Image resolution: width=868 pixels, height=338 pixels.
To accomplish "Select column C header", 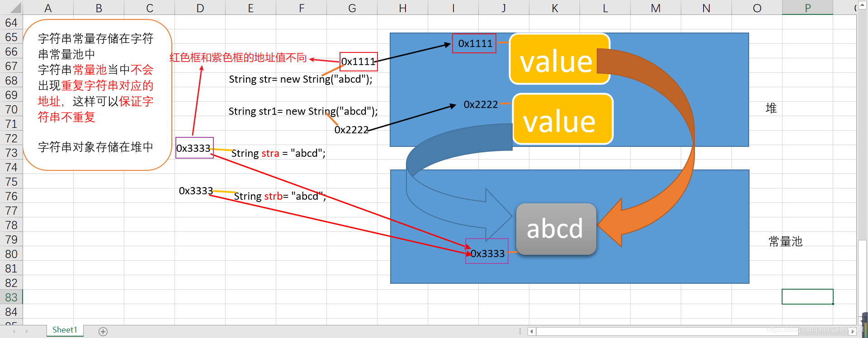I will point(149,8).
